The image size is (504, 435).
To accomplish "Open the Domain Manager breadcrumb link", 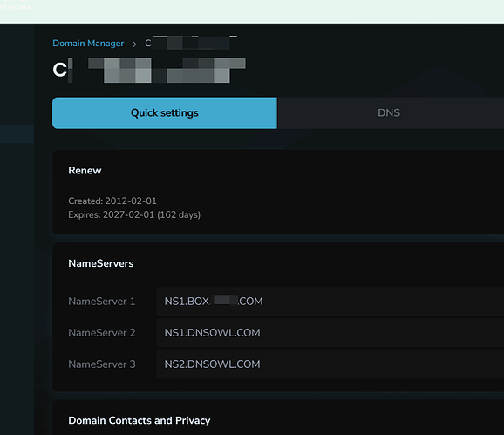I will [88, 43].
